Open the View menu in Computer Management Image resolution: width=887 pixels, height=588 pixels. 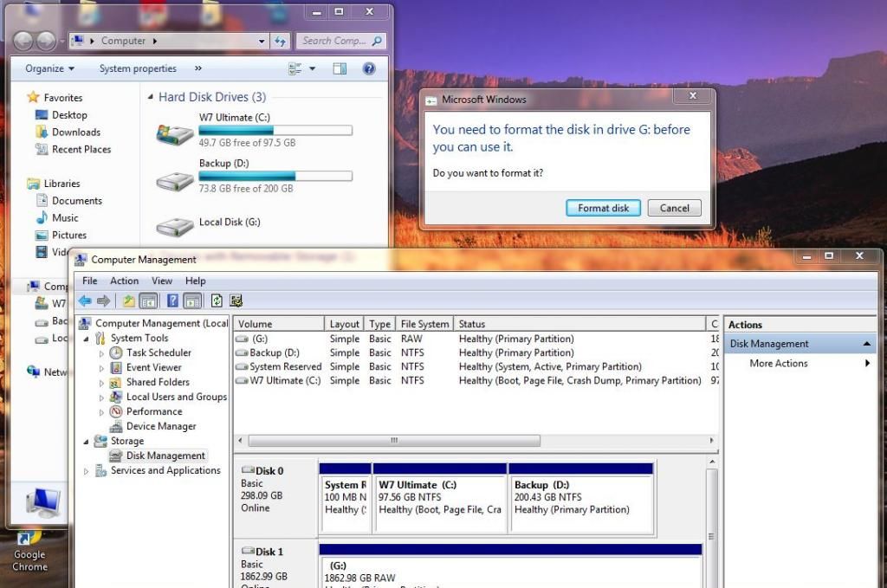point(162,281)
